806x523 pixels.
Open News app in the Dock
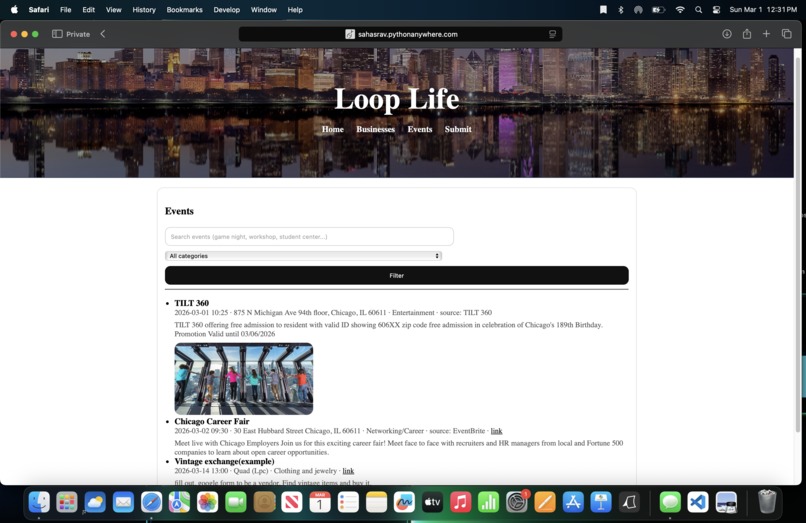click(292, 502)
